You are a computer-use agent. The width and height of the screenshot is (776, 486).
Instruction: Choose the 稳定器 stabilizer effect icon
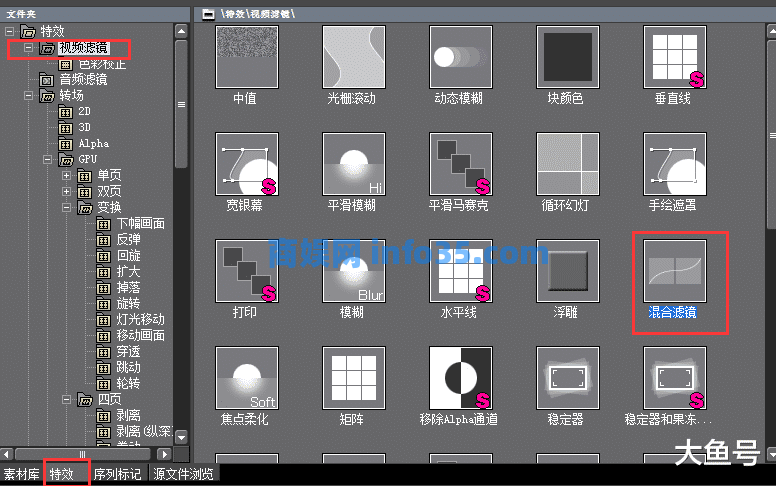pyautogui.click(x=567, y=378)
